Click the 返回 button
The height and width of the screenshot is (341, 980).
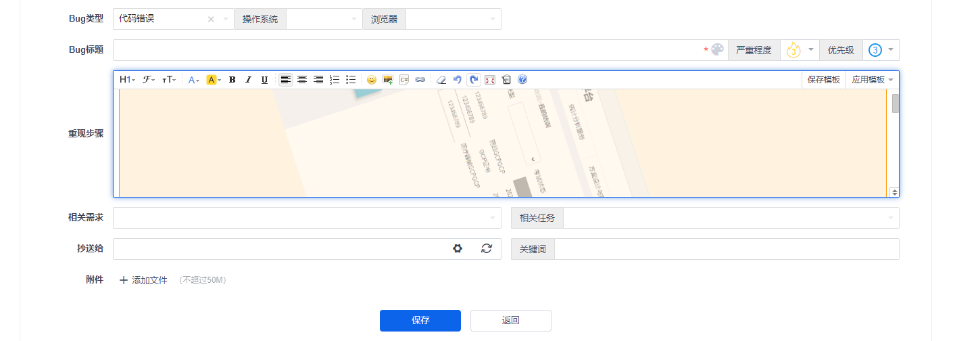tap(510, 321)
